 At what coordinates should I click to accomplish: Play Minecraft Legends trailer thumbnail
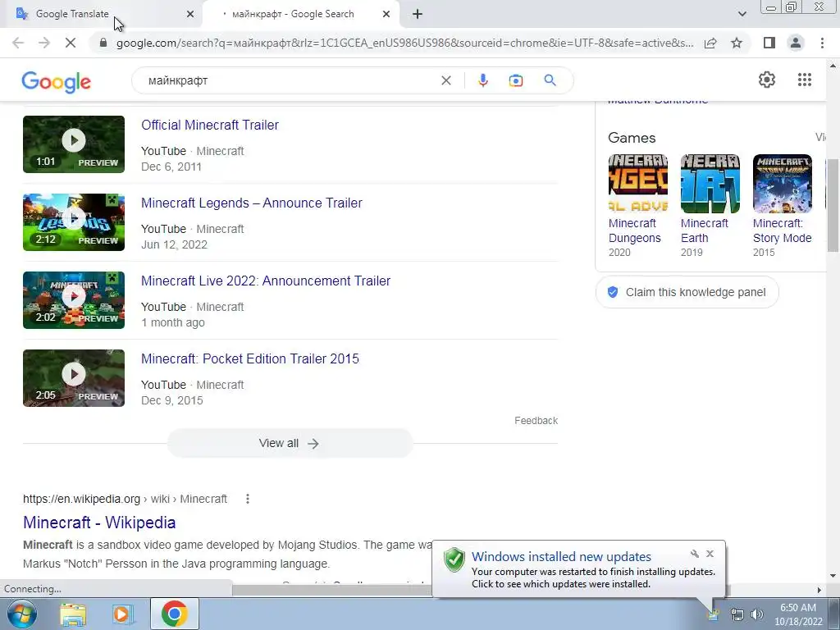74,221
